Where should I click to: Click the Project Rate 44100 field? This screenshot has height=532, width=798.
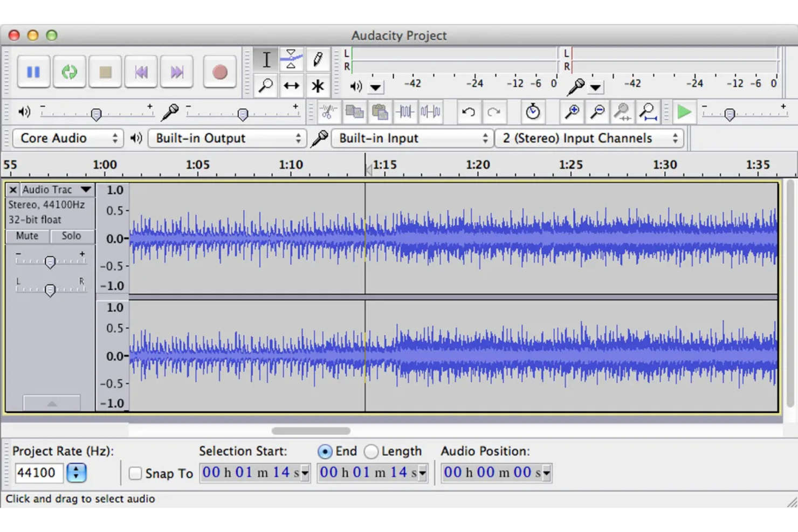click(39, 473)
